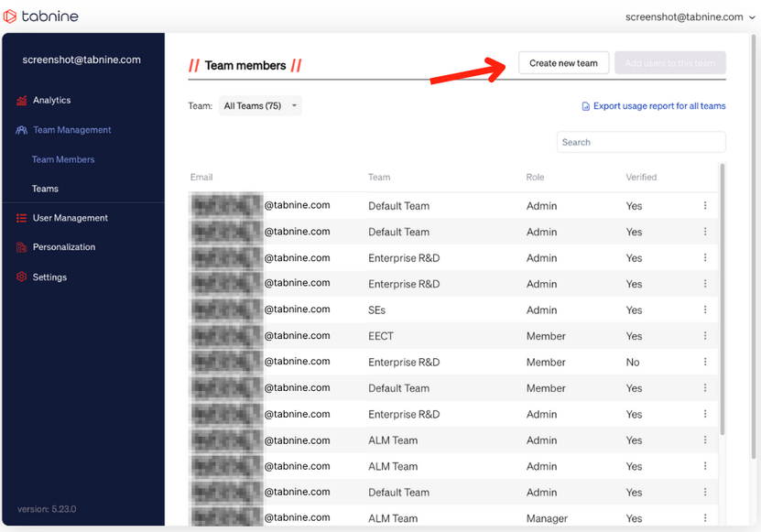Open the All Teams (75) dropdown
Screen dimensions: 761x532
(260, 106)
